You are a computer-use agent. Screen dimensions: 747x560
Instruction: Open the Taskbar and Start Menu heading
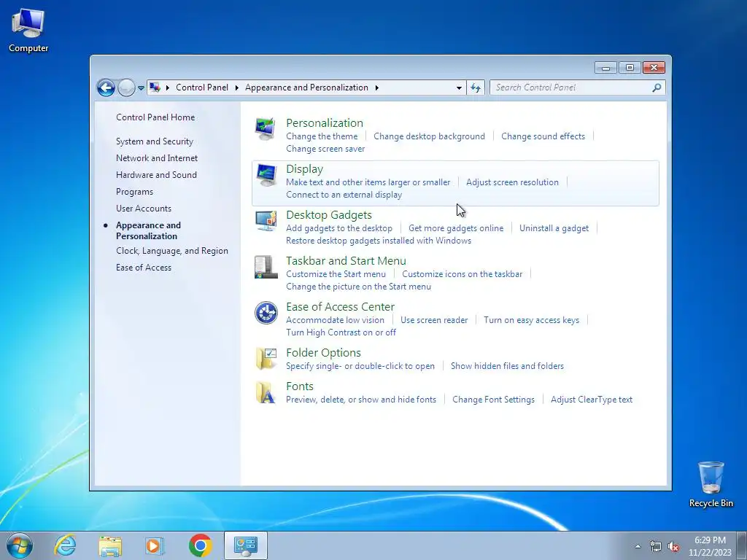point(346,261)
